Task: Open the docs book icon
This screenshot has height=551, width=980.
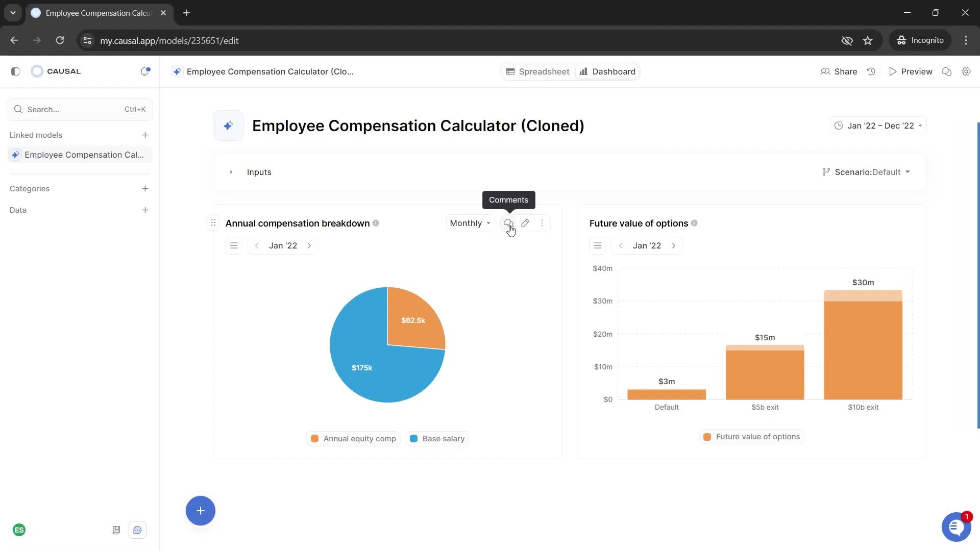Action: (116, 530)
